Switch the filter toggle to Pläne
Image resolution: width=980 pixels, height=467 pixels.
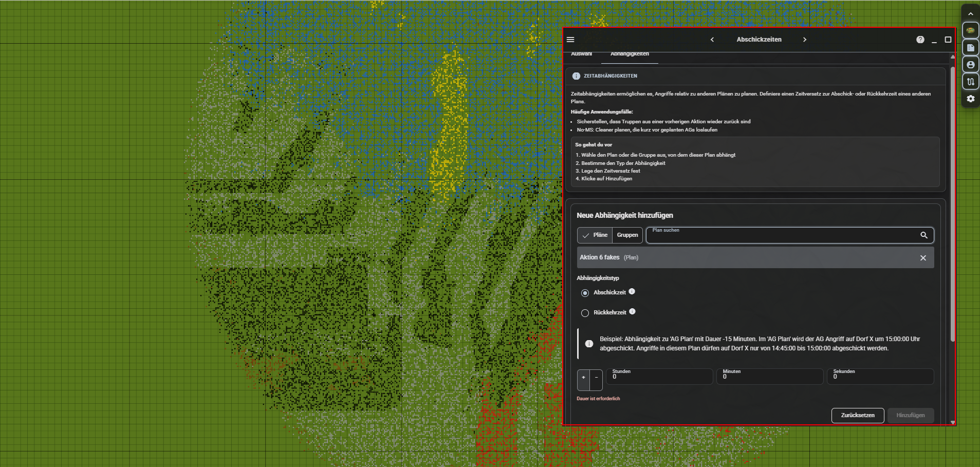coord(595,235)
